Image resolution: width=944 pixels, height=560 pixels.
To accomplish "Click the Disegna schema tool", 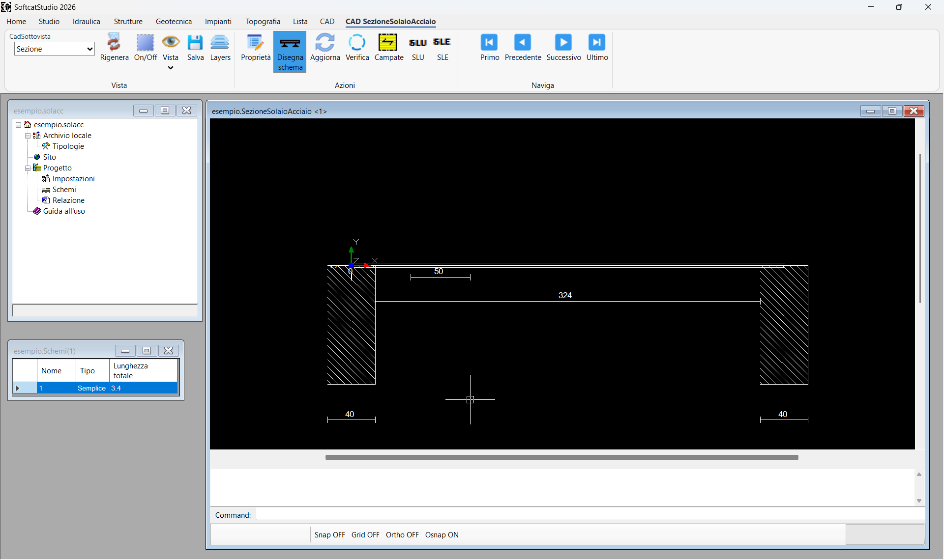I will point(290,52).
